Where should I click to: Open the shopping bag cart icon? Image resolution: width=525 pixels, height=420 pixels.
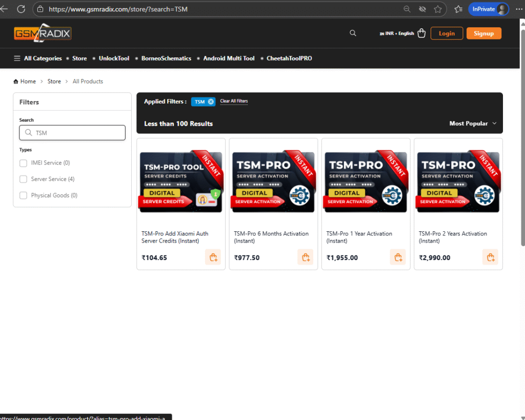(421, 33)
